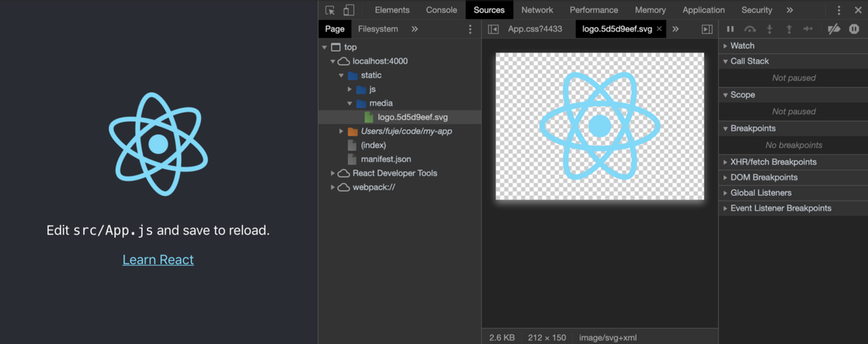This screenshot has width=868, height=344.
Task: Open navigator pane three-dot menu
Action: coord(470,29)
